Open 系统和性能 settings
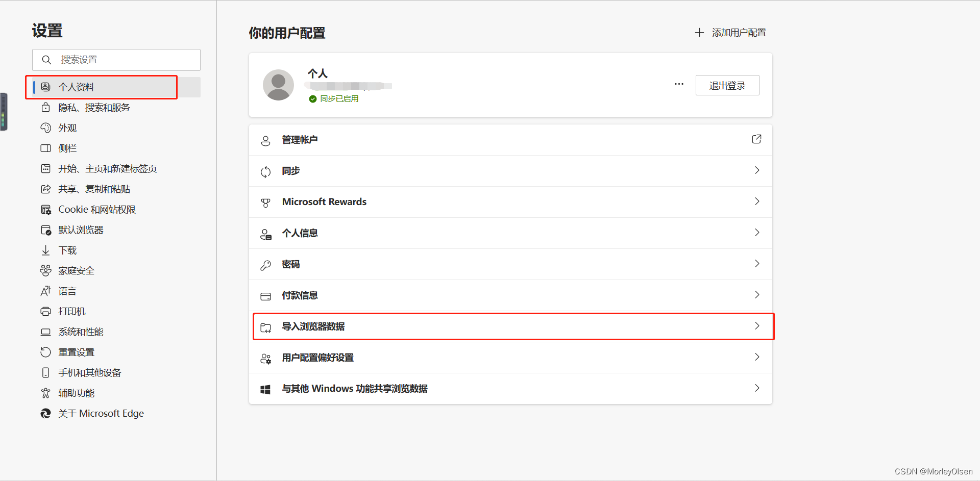The width and height of the screenshot is (980, 481). 116,332
